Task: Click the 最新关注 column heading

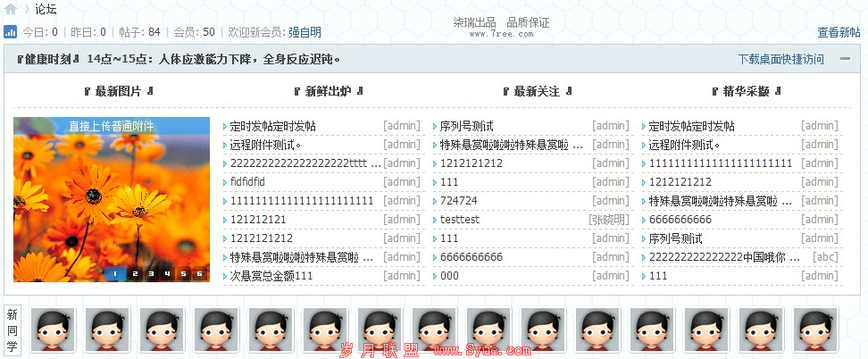Action: 536,91
